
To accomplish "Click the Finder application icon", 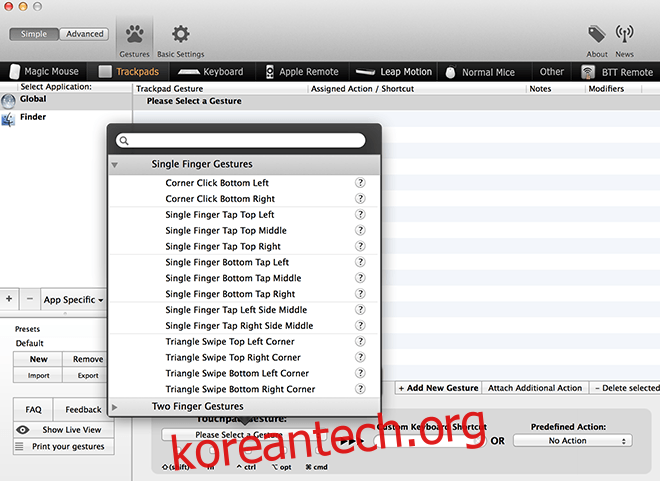I will click(x=8, y=120).
